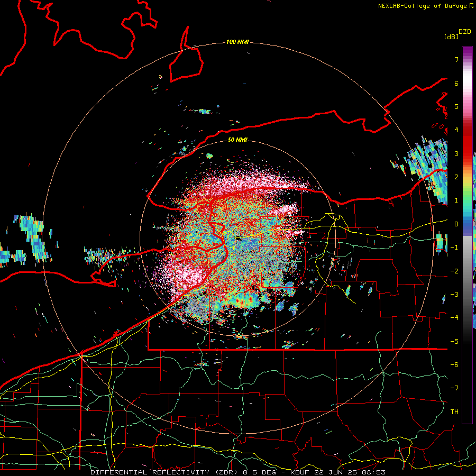This screenshot has height=476, width=476.
Task: Click the 4 value on color scale
Action: tap(456, 130)
